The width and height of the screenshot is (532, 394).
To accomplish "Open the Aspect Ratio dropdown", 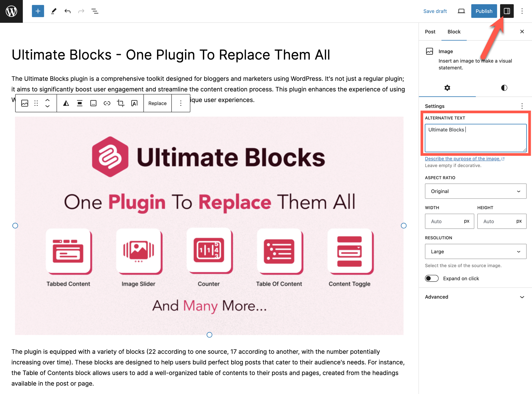I will coord(475,191).
